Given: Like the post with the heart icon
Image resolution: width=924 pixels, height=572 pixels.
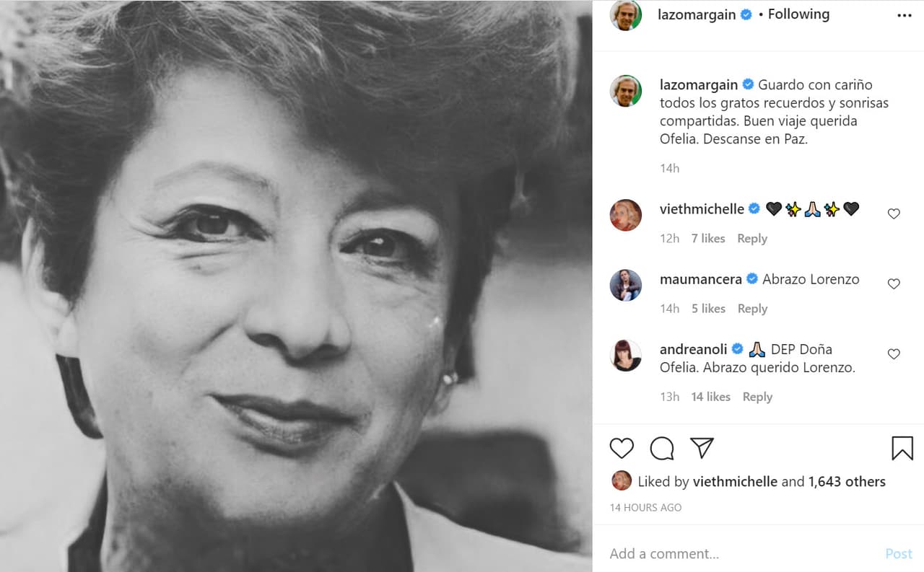Looking at the screenshot, I should point(622,448).
